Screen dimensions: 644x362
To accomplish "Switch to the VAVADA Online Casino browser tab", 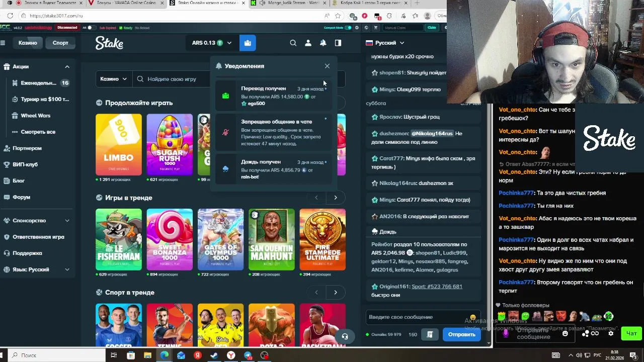I will coord(125,3).
